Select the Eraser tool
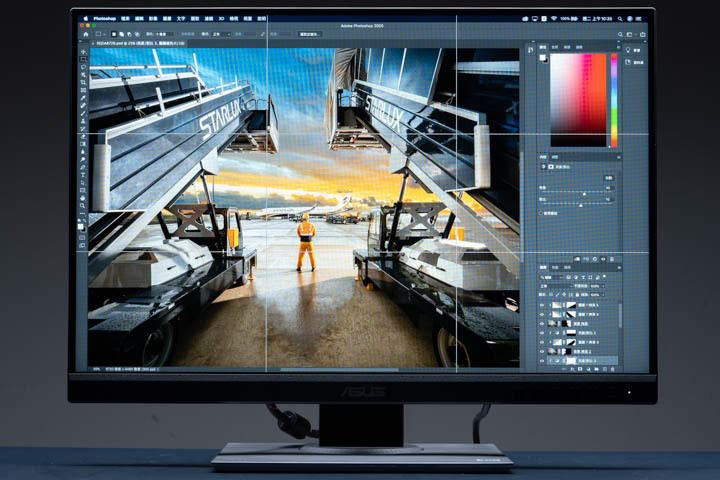This screenshot has height=480, width=720. [x=83, y=136]
